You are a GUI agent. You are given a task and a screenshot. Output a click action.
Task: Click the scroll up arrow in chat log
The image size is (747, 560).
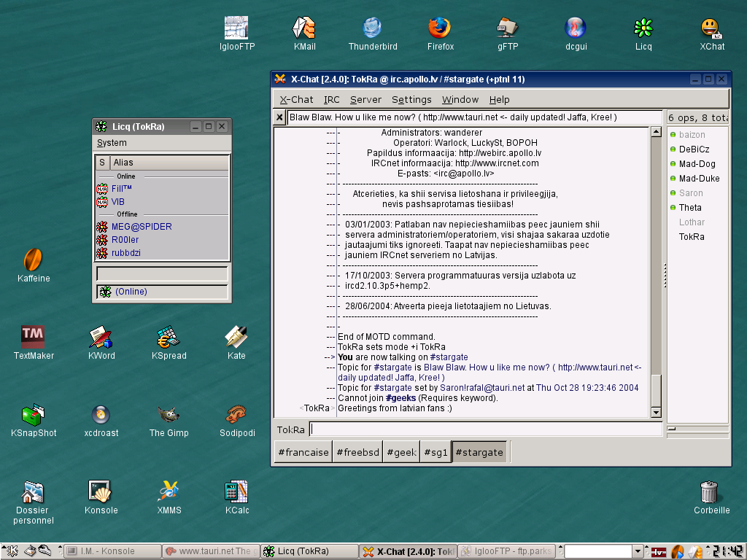656,132
